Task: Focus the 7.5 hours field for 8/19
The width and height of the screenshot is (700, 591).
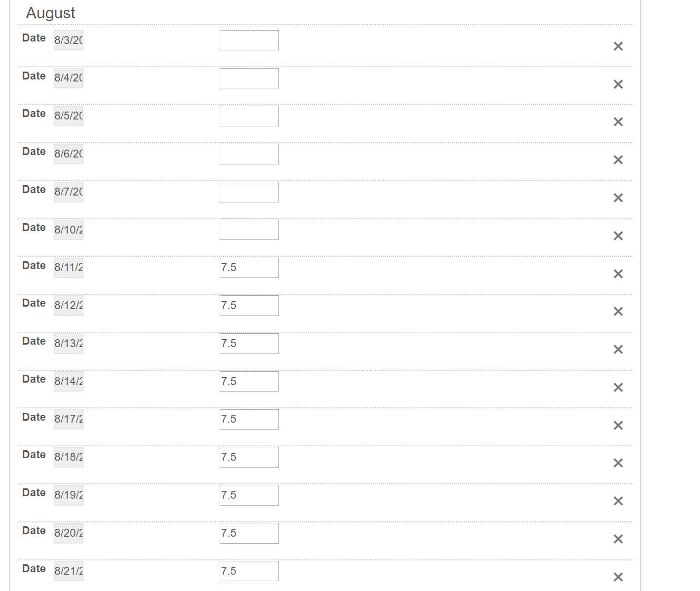Action: click(249, 495)
